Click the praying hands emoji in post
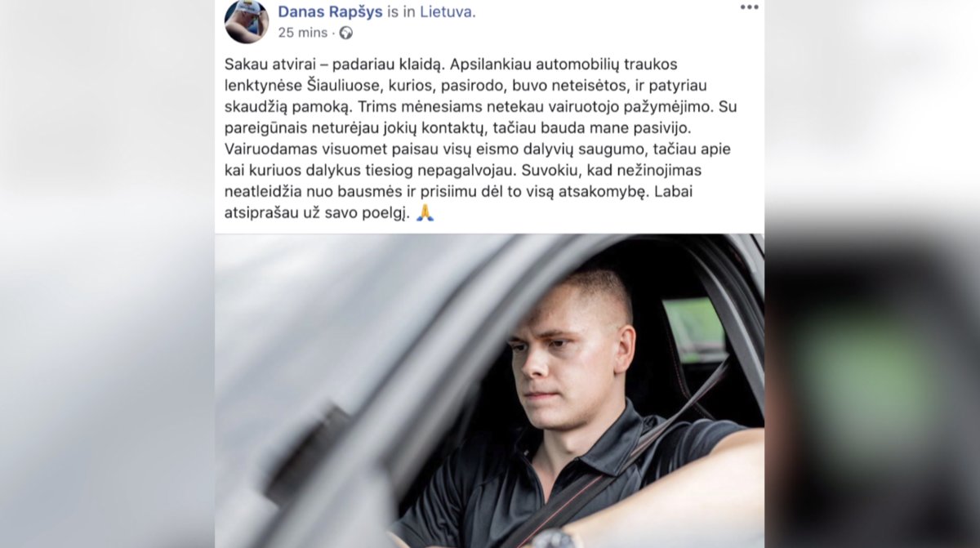The height and width of the screenshot is (548, 980). click(x=425, y=213)
